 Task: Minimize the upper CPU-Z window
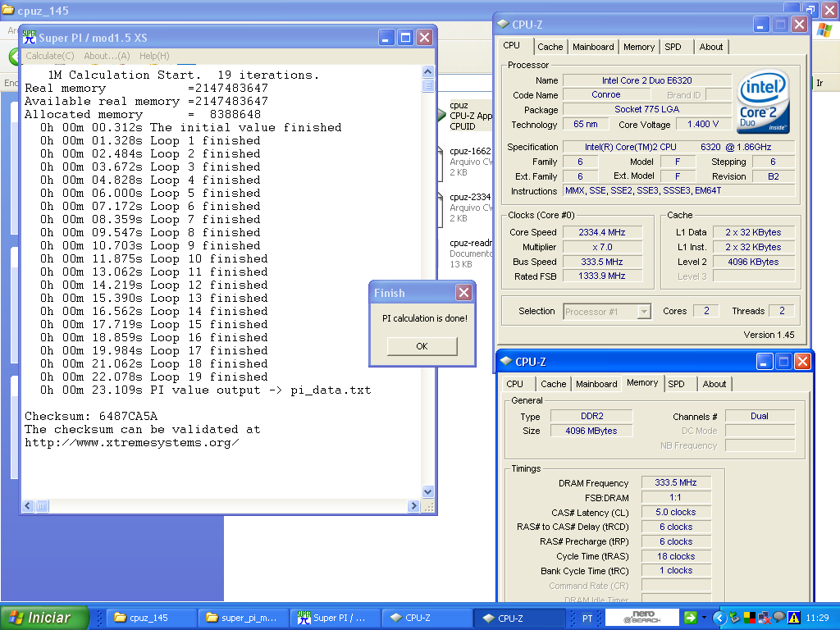pos(761,24)
